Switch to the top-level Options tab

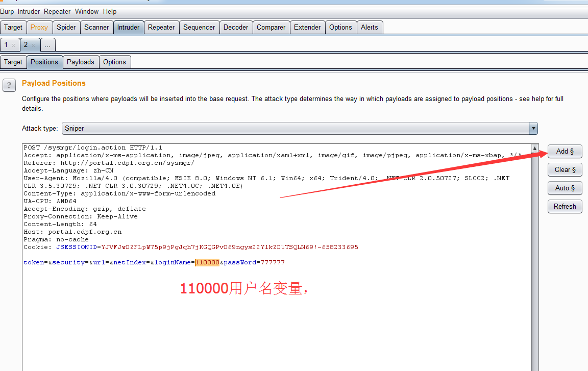[340, 28]
